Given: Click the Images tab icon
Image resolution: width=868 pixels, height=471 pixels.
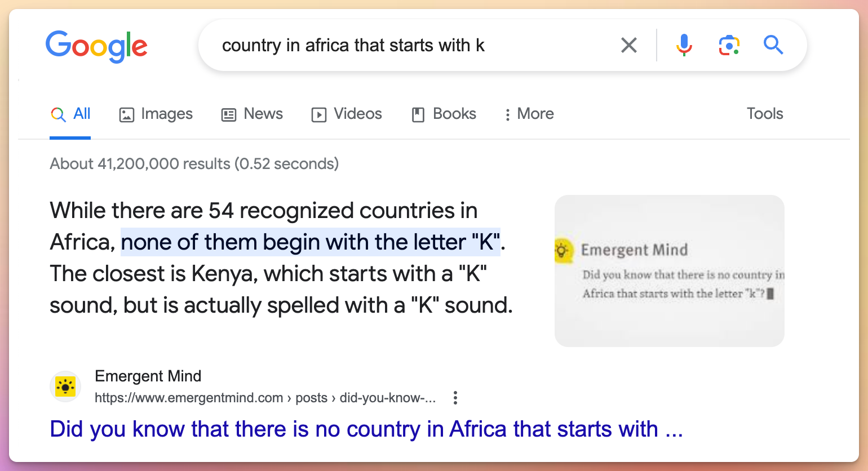Looking at the screenshot, I should [x=127, y=114].
